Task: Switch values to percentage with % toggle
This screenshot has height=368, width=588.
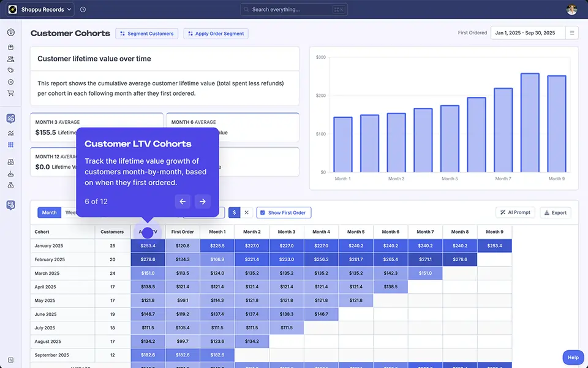Action: click(x=247, y=213)
